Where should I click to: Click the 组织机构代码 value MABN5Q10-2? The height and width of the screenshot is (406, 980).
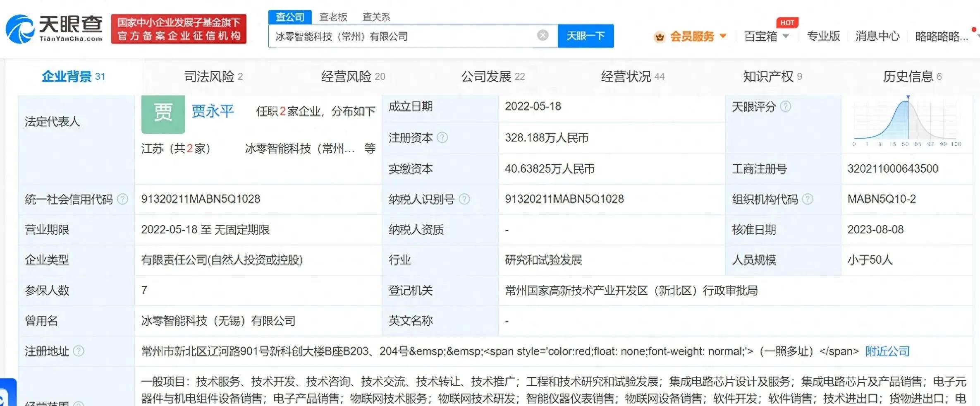[x=882, y=199]
